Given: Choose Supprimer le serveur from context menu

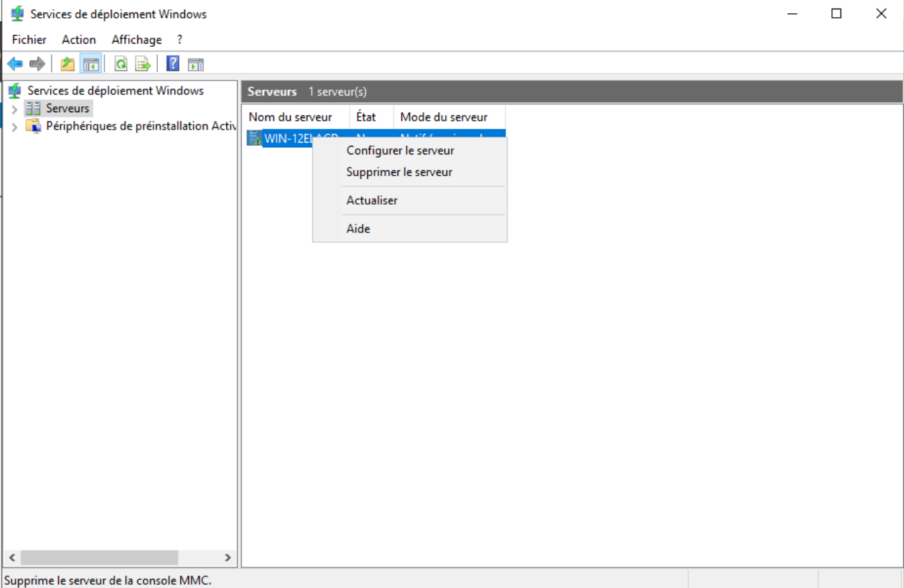Looking at the screenshot, I should pyautogui.click(x=399, y=172).
